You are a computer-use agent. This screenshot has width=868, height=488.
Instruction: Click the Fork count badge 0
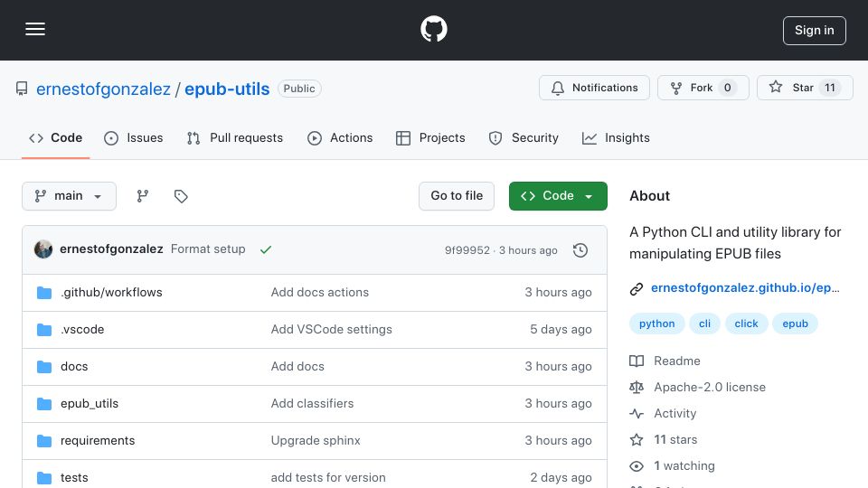727,88
